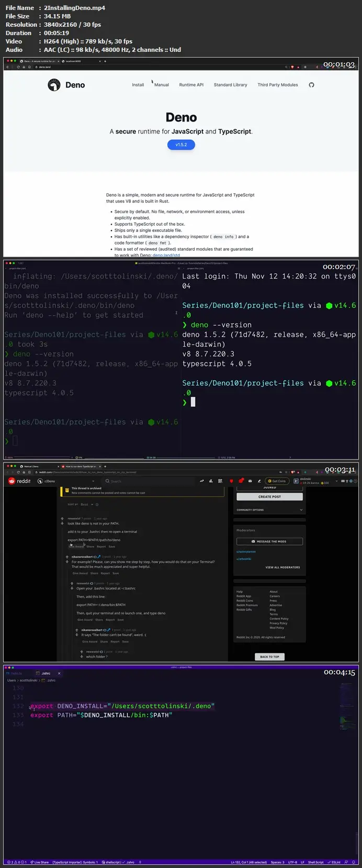Click line number 132 in editor gutter

pos(18,706)
